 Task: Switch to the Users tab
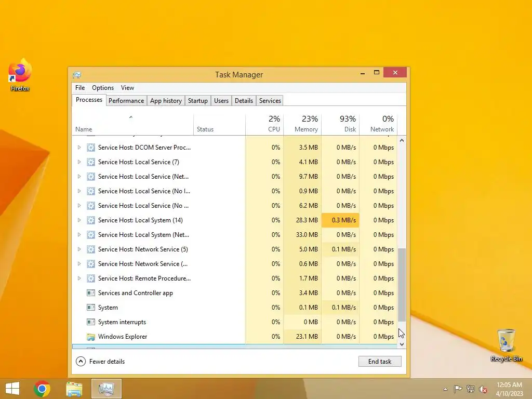click(221, 101)
